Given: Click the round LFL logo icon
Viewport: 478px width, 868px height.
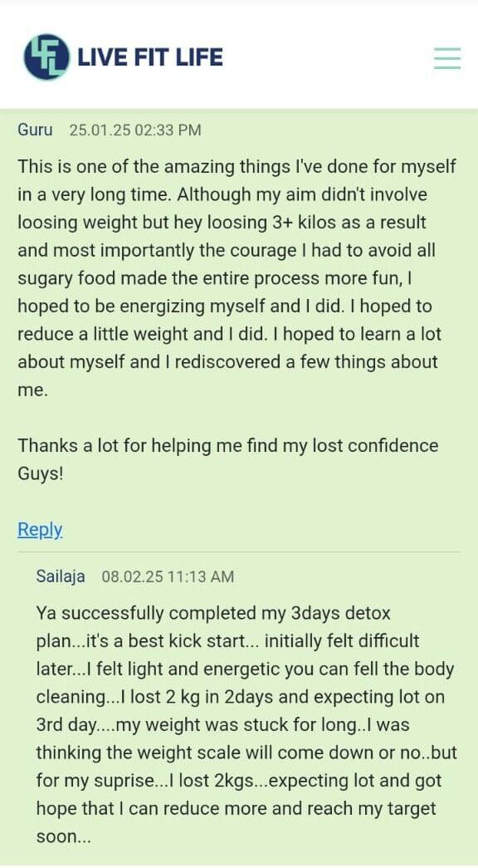Looking at the screenshot, I should click(x=46, y=57).
